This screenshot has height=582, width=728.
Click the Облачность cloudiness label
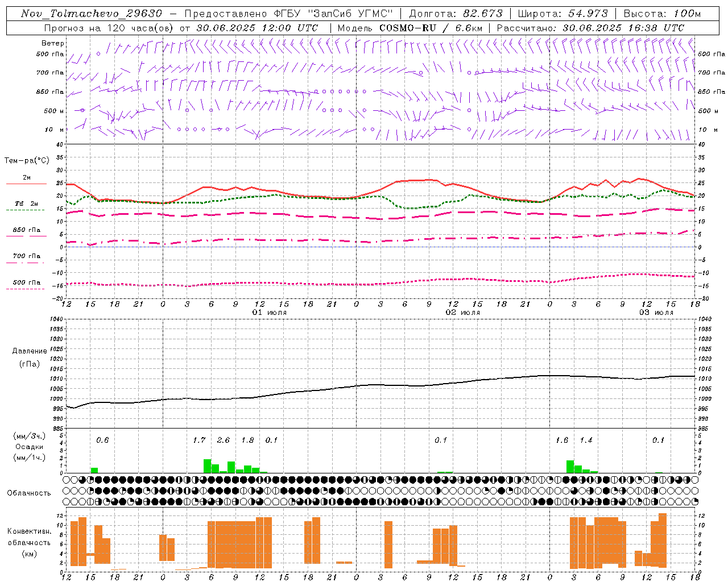tap(29, 493)
